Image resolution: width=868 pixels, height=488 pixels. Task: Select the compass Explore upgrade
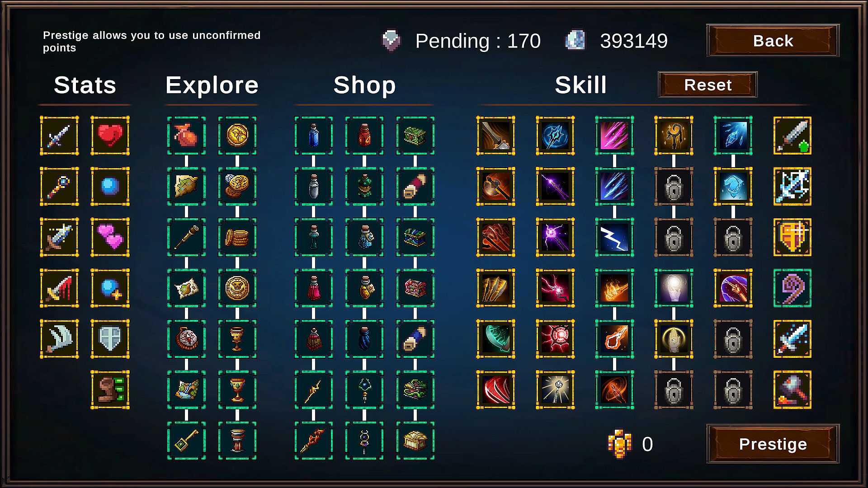coord(186,339)
